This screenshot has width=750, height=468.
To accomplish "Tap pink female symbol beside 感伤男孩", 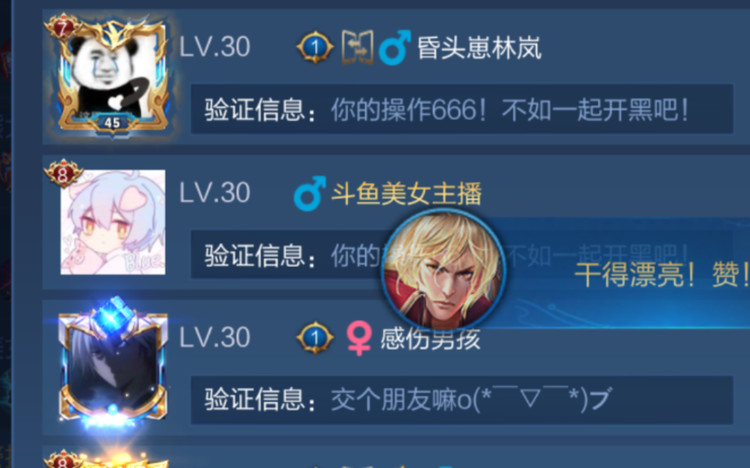I will point(359,338).
